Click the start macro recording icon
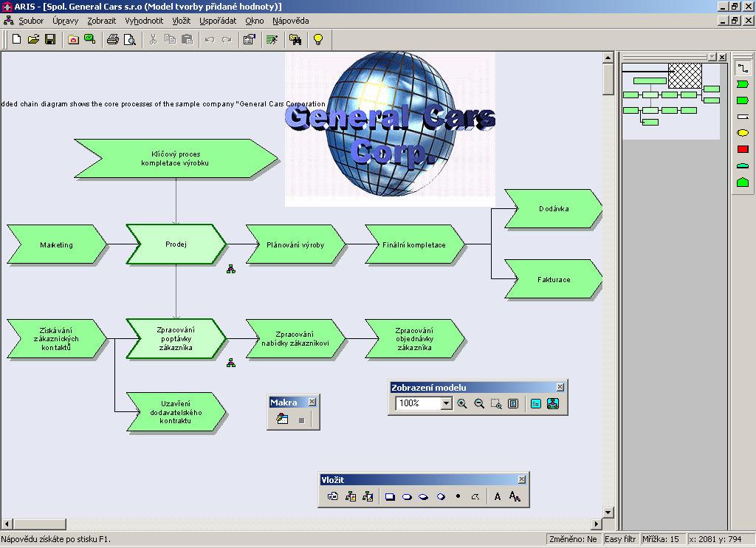The image size is (756, 548). tap(283, 419)
